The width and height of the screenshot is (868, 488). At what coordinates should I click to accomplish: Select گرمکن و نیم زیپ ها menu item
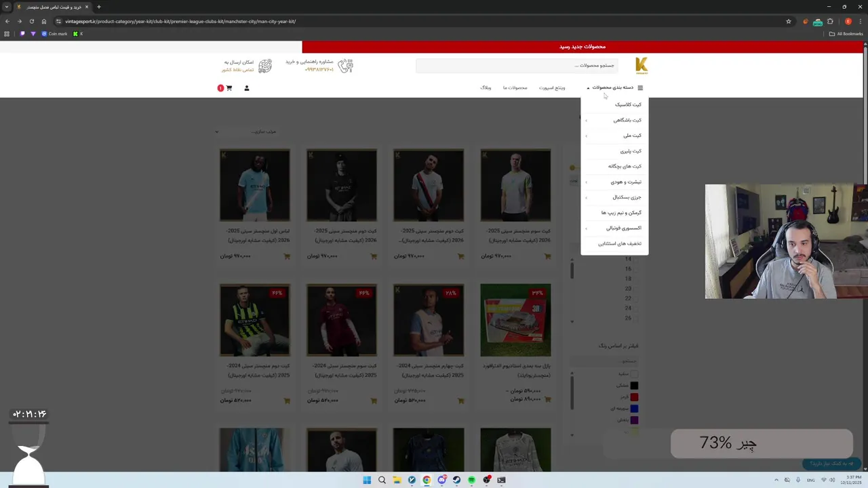pyautogui.click(x=621, y=213)
